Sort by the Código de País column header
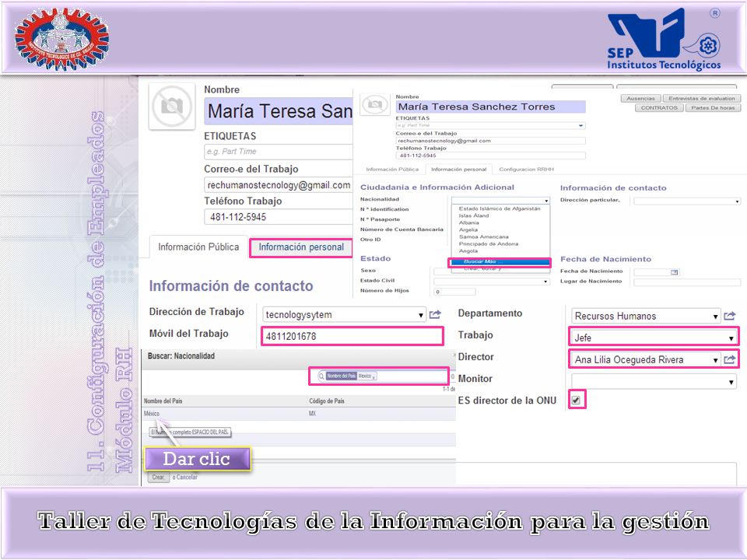Image resolution: width=747 pixels, height=560 pixels. point(327,401)
